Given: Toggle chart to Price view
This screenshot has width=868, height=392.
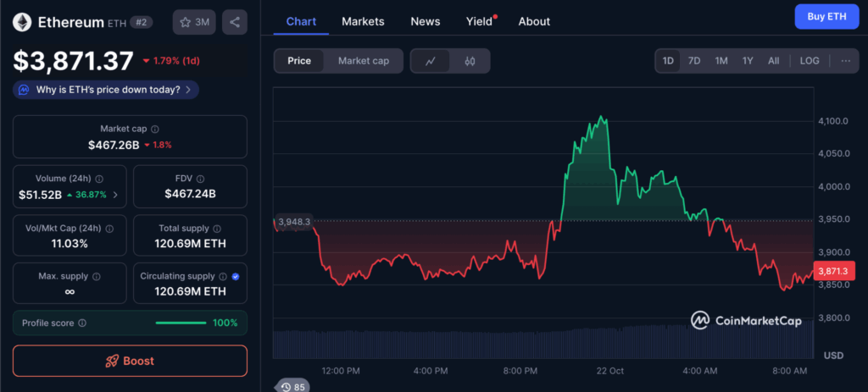Looking at the screenshot, I should coord(299,61).
